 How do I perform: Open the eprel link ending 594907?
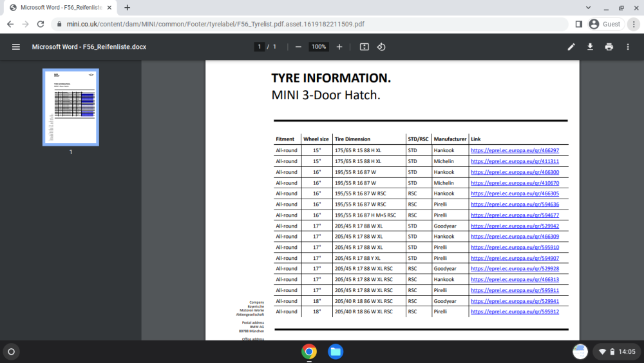pos(515,258)
